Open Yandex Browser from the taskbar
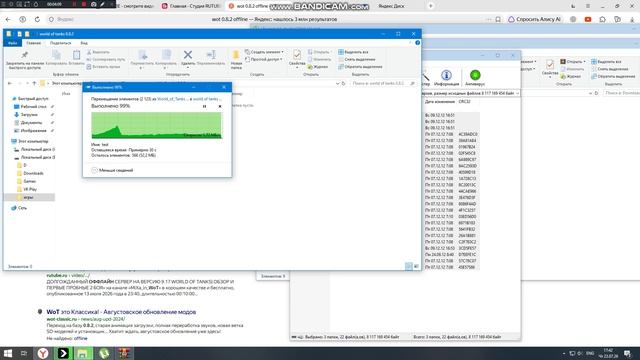The height and width of the screenshot is (360, 640). tap(43, 353)
